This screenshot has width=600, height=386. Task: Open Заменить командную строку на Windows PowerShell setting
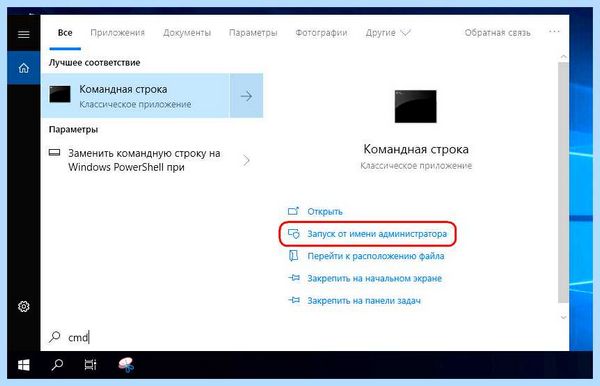(144, 160)
